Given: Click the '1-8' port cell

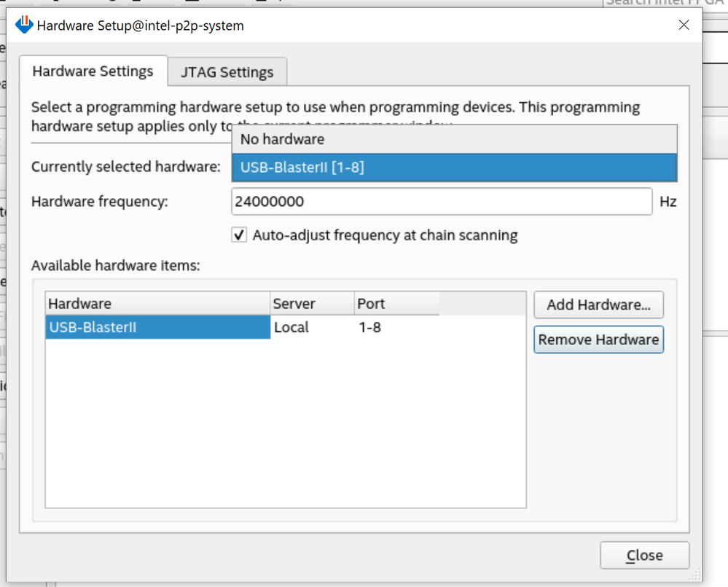Looking at the screenshot, I should (x=370, y=327).
